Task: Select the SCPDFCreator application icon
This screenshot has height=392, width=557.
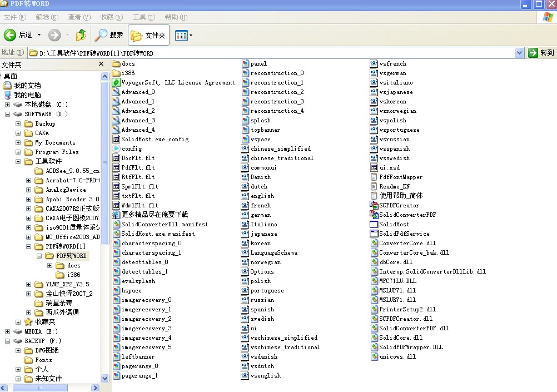Action: (x=374, y=205)
